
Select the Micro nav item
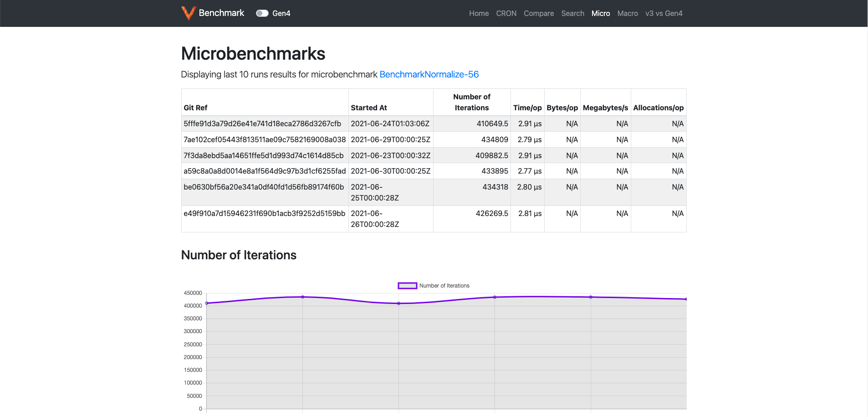pos(601,13)
